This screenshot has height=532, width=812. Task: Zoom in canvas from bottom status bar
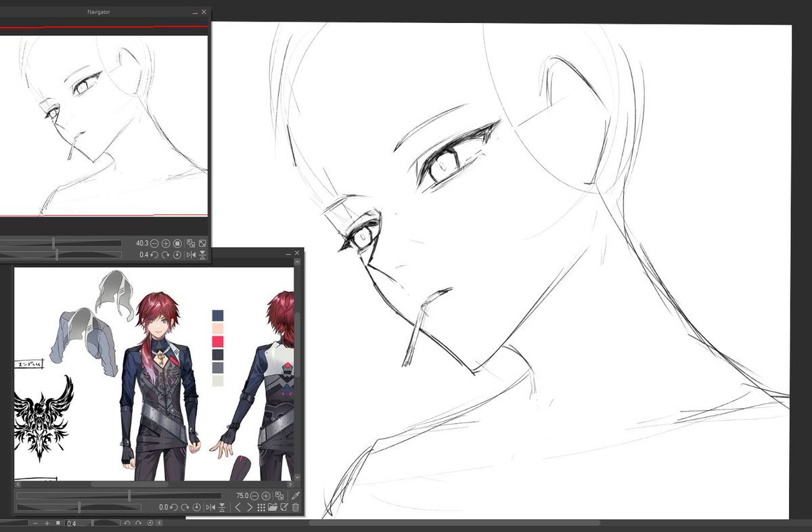point(47,523)
